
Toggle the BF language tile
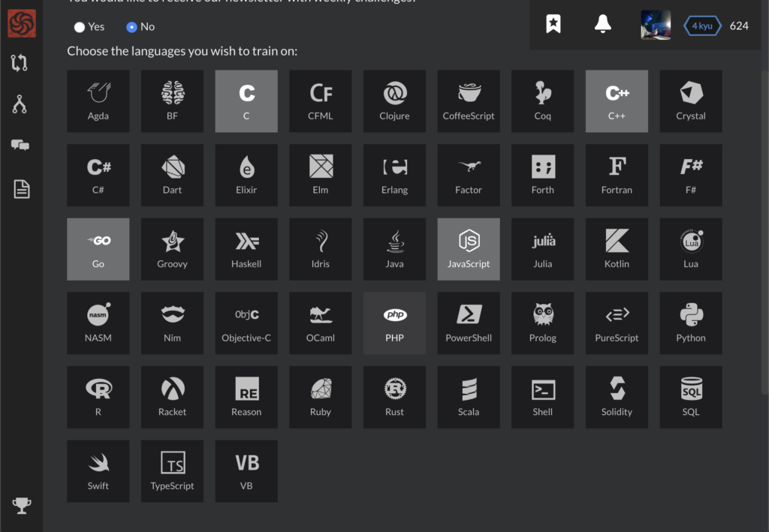pos(172,101)
